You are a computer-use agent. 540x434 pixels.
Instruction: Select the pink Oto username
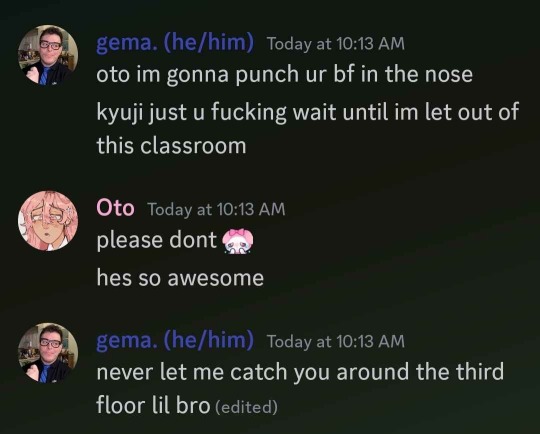[x=115, y=208]
